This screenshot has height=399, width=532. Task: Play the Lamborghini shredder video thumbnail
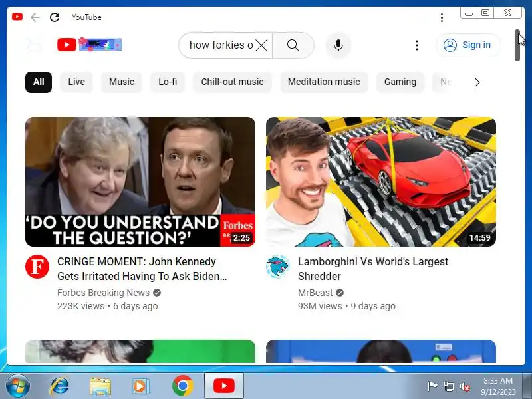[x=380, y=182]
